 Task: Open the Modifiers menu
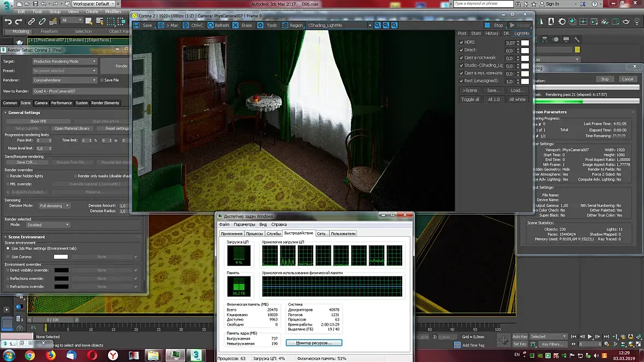coord(113,11)
